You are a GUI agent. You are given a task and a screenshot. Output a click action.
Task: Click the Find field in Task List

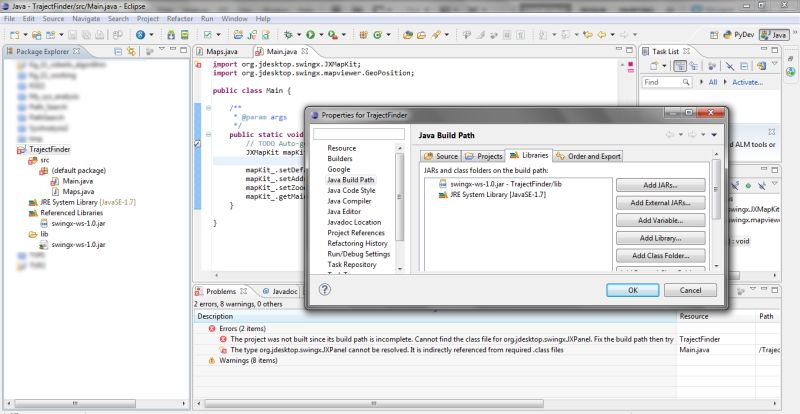(x=666, y=82)
